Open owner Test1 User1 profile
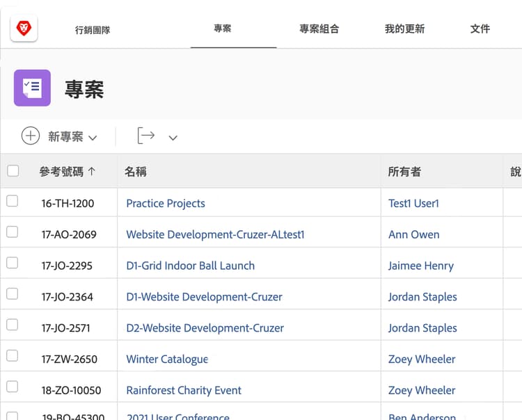This screenshot has height=420, width=522. point(414,204)
